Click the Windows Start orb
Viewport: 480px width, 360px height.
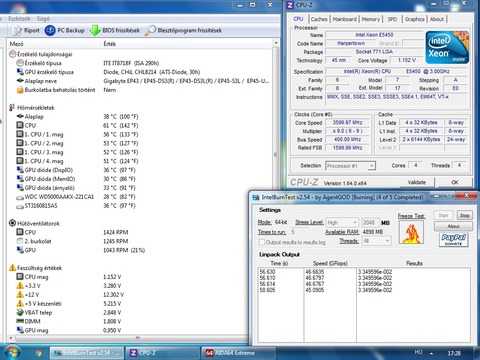(12, 353)
